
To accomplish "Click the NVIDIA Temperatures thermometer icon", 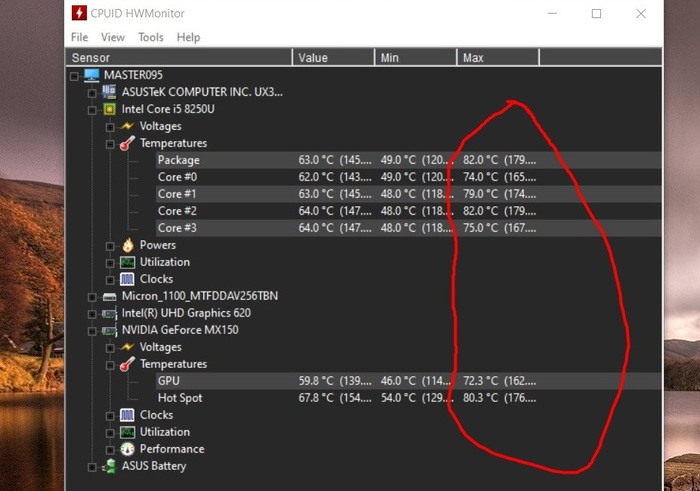I will tap(127, 364).
